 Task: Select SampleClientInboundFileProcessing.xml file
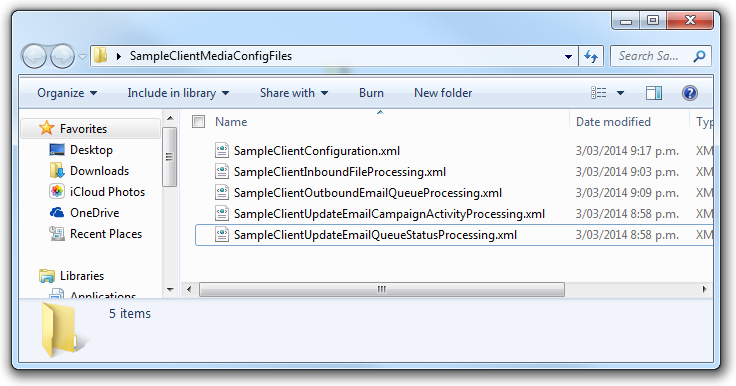click(x=340, y=172)
